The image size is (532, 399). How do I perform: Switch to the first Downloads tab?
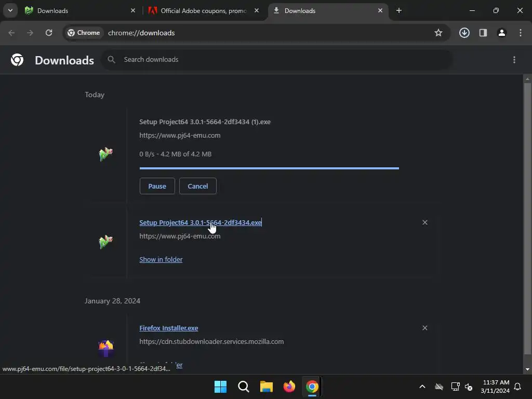[x=80, y=10]
